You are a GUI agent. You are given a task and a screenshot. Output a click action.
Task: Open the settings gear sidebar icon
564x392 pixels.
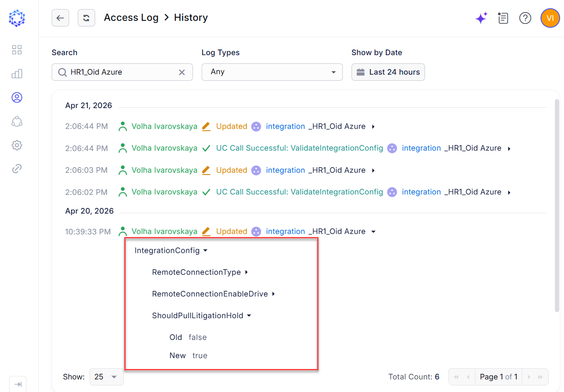click(x=17, y=145)
